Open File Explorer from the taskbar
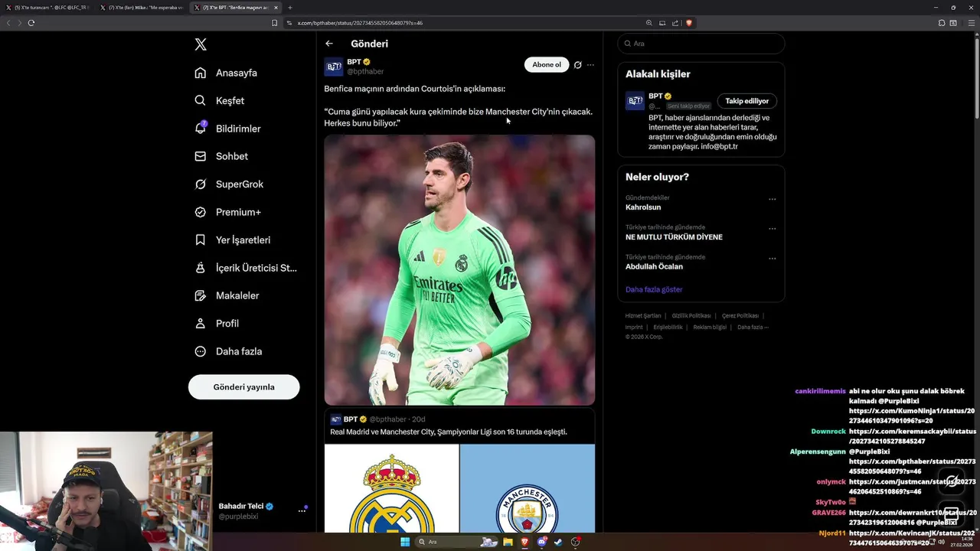The width and height of the screenshot is (980, 551). point(508,542)
